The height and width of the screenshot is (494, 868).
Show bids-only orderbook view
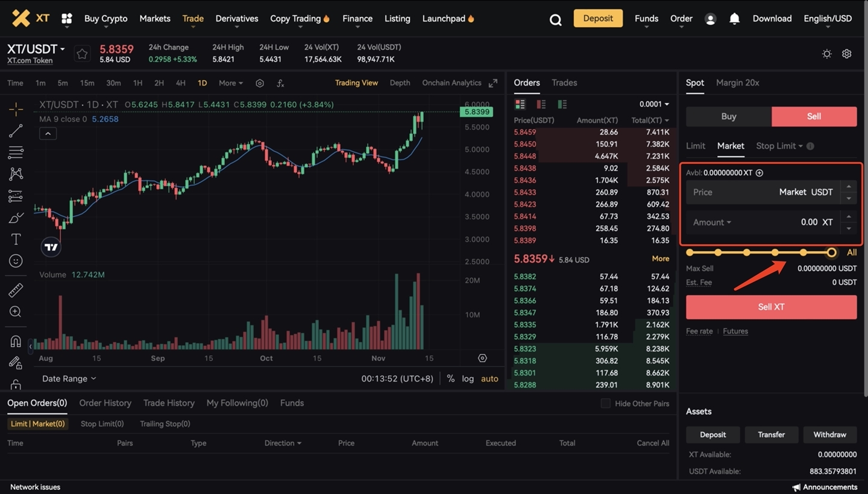[x=562, y=104]
